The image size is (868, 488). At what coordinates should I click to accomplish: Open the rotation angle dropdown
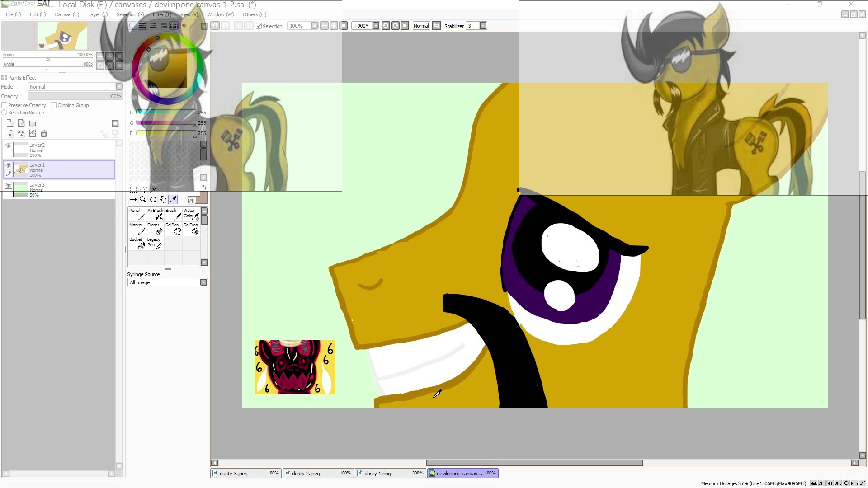376,26
